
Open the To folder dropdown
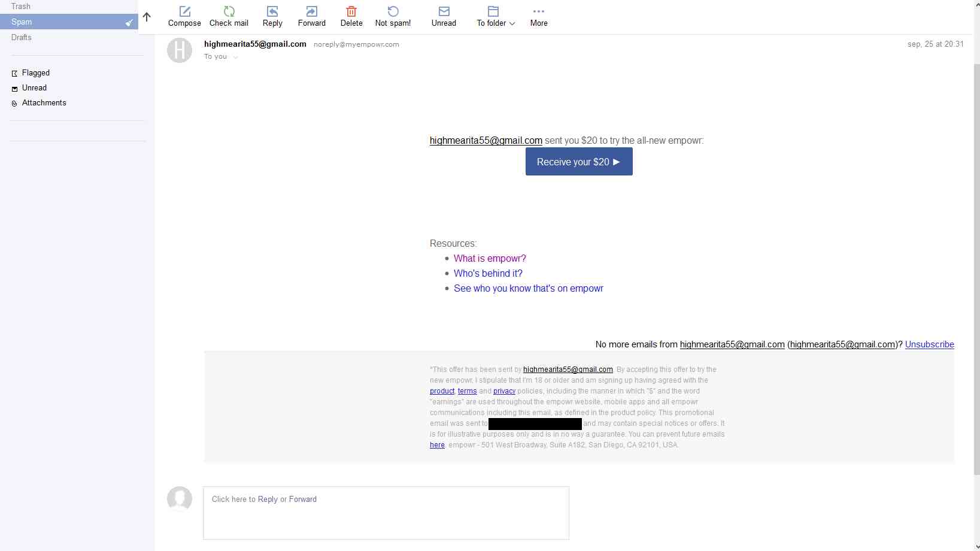click(x=496, y=16)
